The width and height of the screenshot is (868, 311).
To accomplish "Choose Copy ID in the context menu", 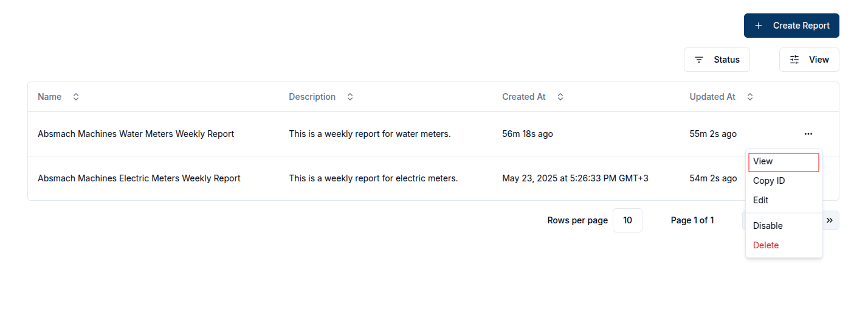I will (769, 181).
